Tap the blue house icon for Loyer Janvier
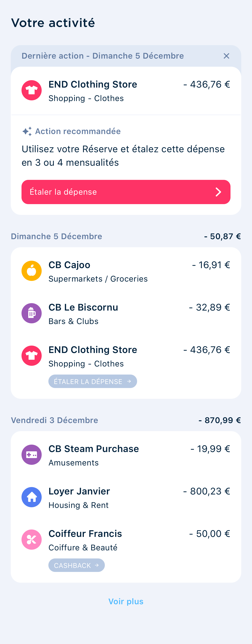252x644 pixels. [31, 497]
